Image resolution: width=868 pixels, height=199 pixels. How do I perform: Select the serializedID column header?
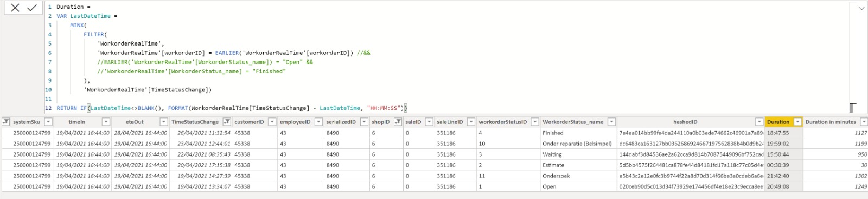coord(341,122)
